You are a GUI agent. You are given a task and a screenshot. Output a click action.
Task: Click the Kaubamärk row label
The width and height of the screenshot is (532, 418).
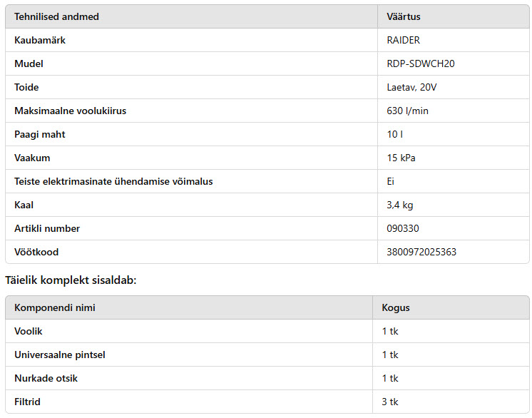click(x=40, y=40)
